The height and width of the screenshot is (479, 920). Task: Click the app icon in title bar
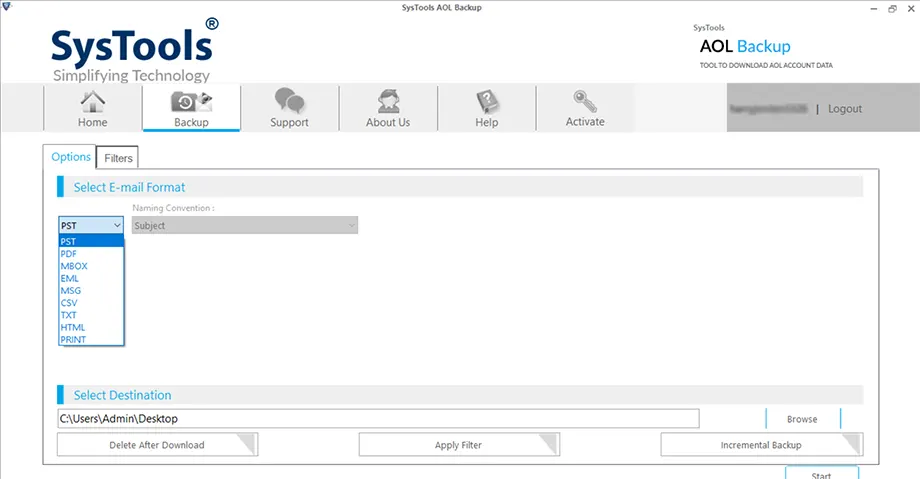point(6,6)
